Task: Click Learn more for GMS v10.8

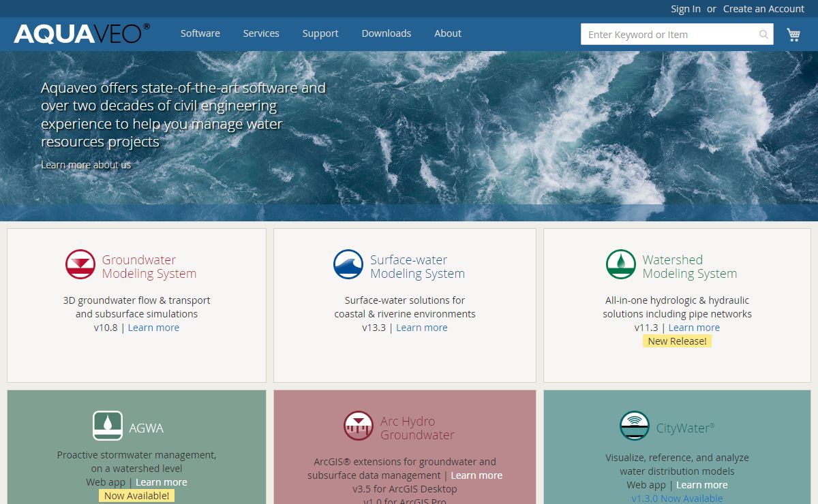Action: (x=153, y=328)
